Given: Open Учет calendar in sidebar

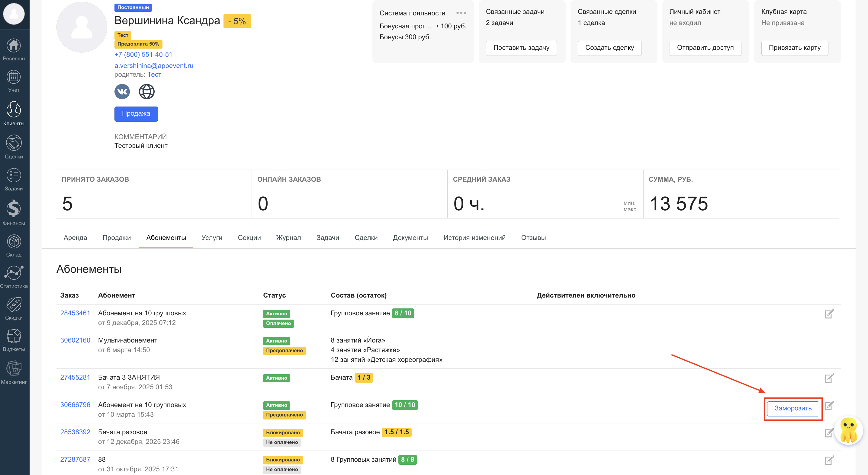Looking at the screenshot, I should tap(14, 81).
